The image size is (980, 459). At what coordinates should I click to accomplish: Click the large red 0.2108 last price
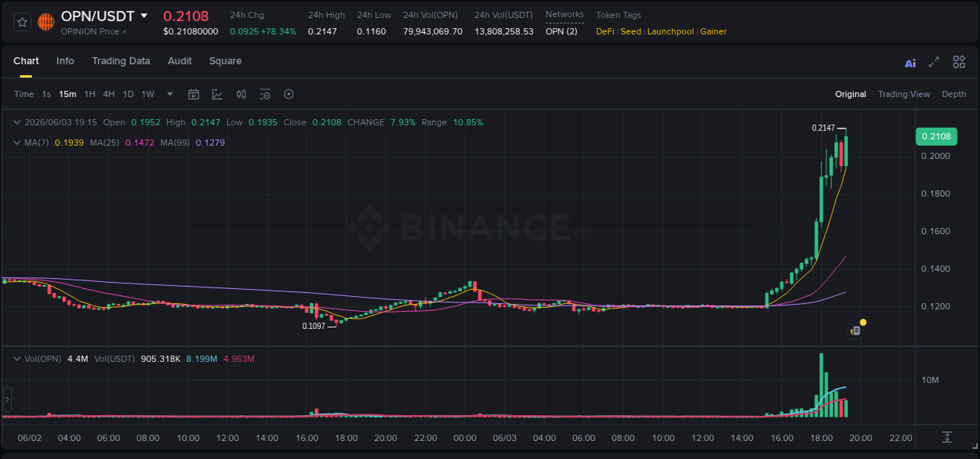click(x=186, y=16)
